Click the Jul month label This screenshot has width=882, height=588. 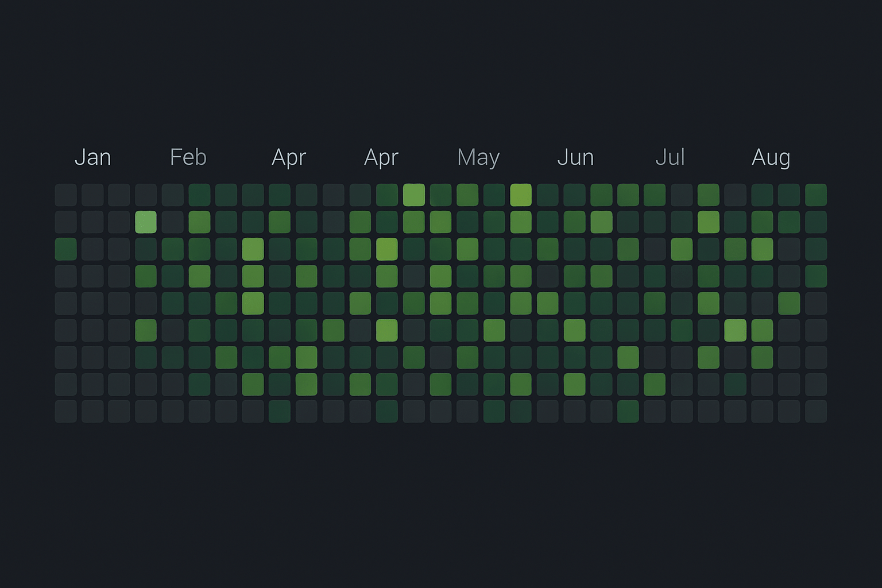coord(670,157)
